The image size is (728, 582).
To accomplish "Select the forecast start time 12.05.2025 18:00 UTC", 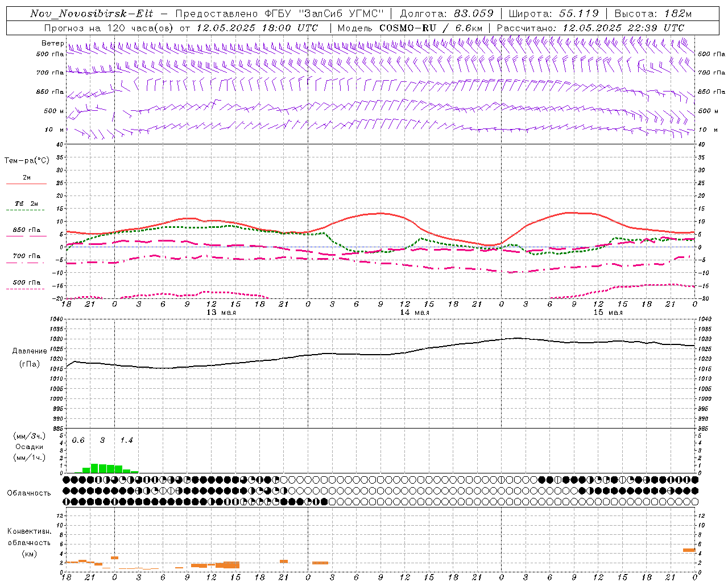I will (x=257, y=28).
